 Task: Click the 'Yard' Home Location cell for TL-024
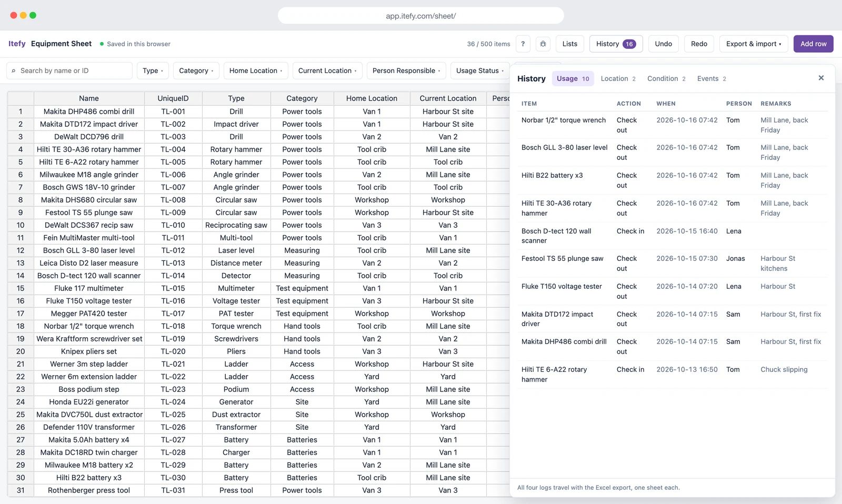(x=372, y=402)
